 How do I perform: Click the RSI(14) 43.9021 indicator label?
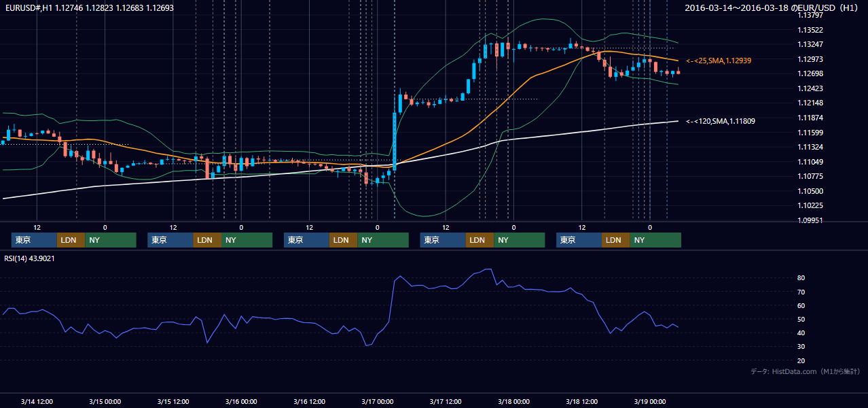click(x=30, y=258)
